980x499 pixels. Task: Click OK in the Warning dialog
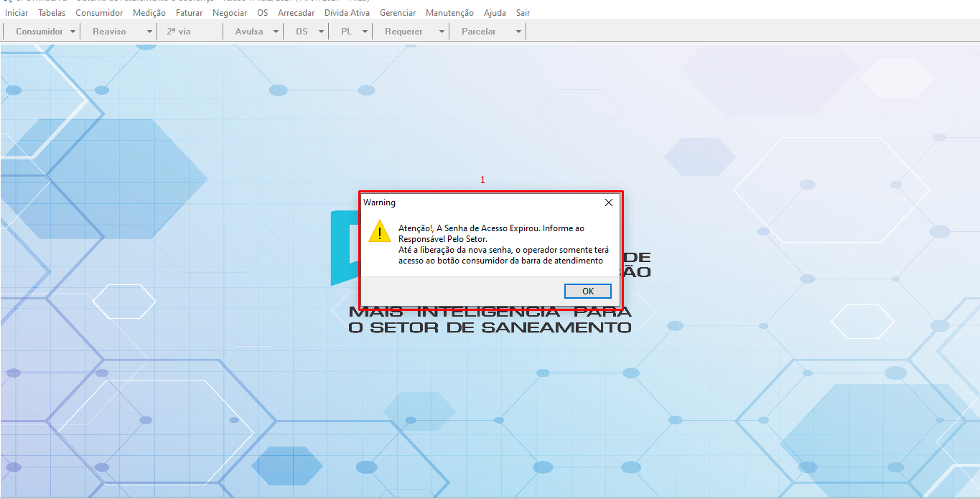tap(587, 291)
